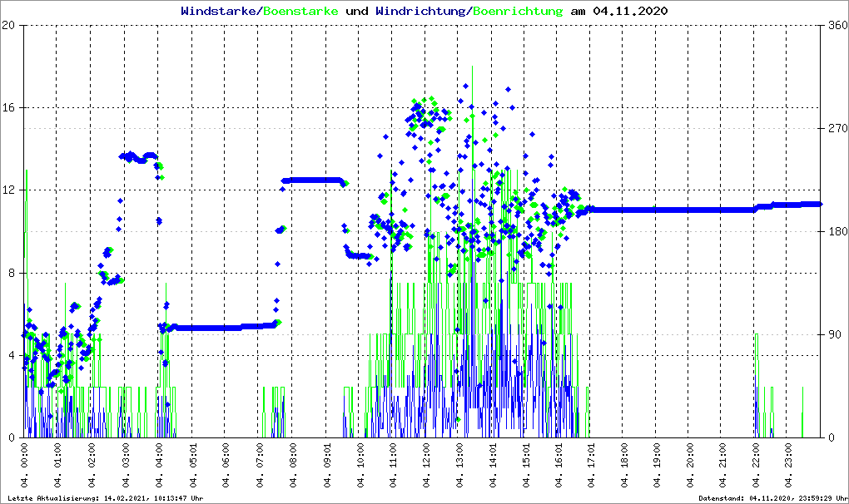Click time label '04. 03:00'
849x504 pixels.
tap(125, 465)
